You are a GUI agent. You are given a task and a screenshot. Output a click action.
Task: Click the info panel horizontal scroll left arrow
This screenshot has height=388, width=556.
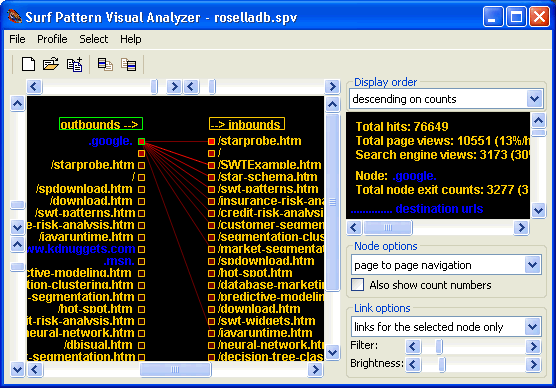(x=354, y=227)
